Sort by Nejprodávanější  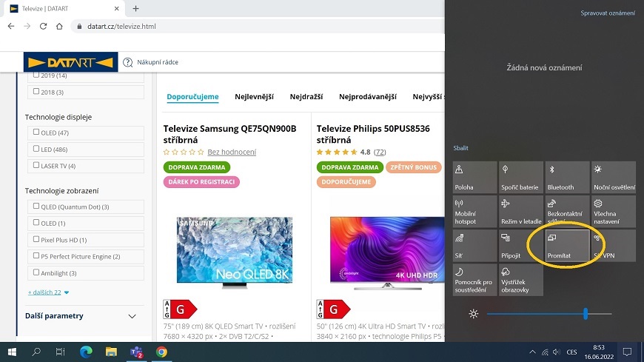[368, 96]
